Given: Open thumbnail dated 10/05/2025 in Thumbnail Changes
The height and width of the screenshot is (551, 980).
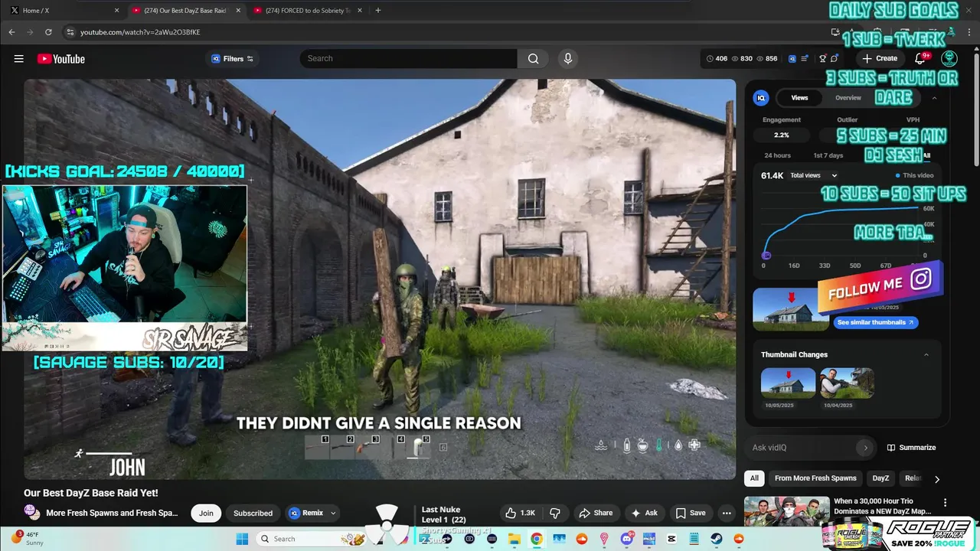Looking at the screenshot, I should [x=788, y=383].
